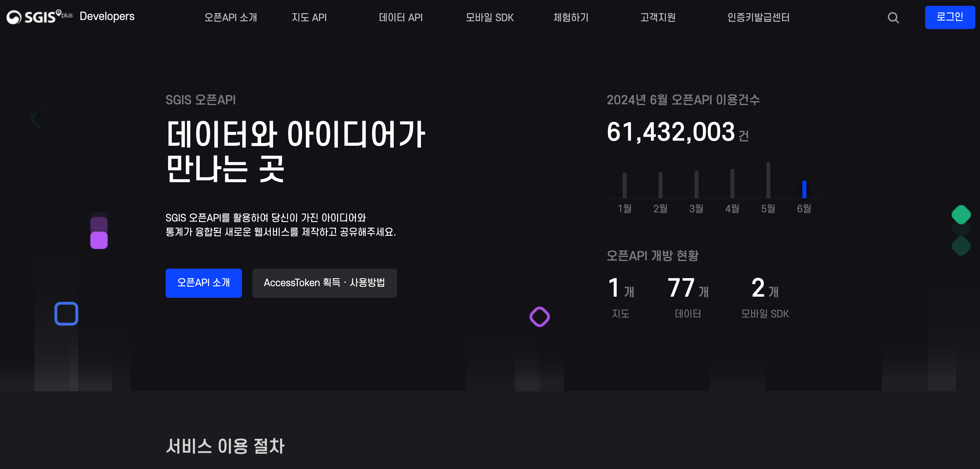The image size is (980, 469).
Task: Click the 로그인 button
Action: [949, 17]
